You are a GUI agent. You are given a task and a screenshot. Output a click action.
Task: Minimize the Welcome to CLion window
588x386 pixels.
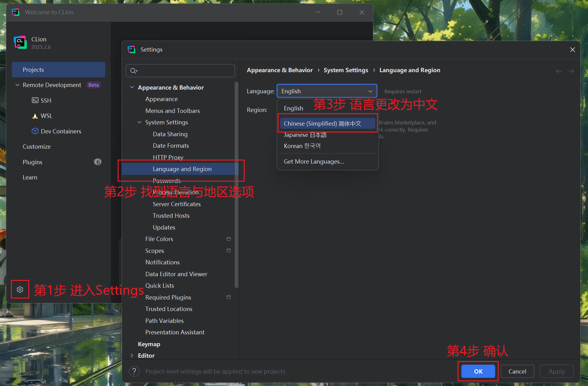[x=318, y=12]
